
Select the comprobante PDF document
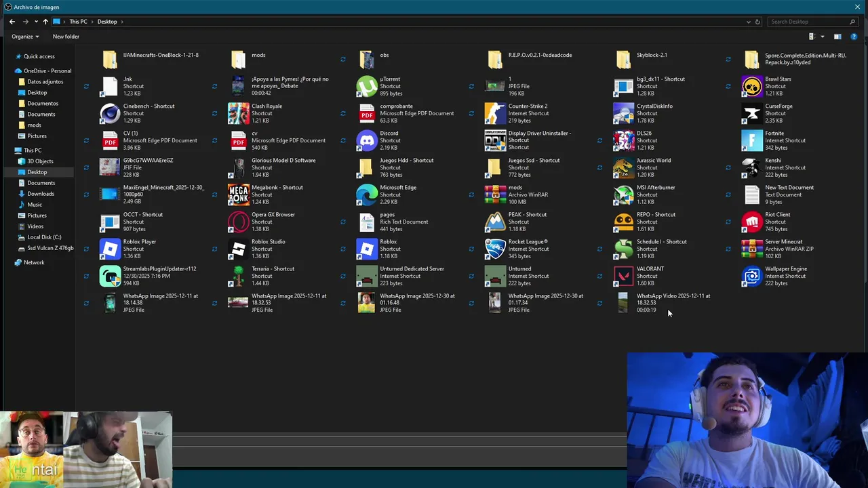point(367,113)
